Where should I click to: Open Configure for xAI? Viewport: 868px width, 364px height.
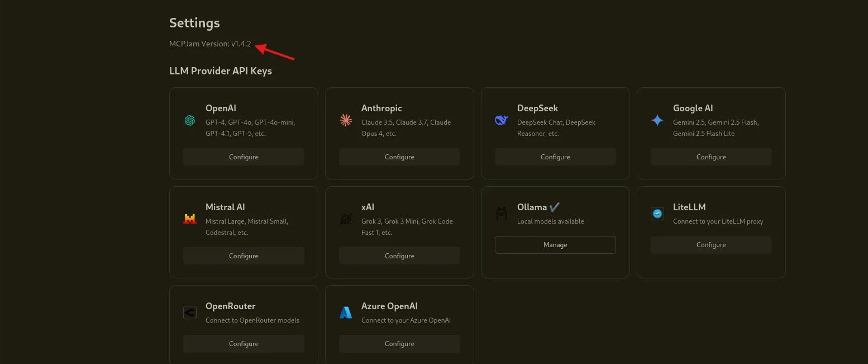pyautogui.click(x=399, y=256)
